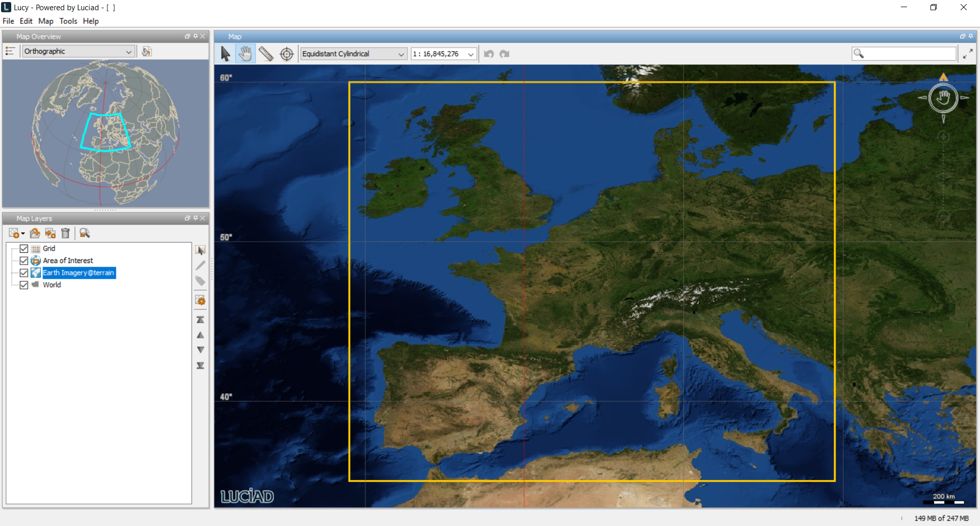Viewport: 980px width, 526px height.
Task: Select the Earth Imagery@terrain layer row
Action: pos(78,273)
